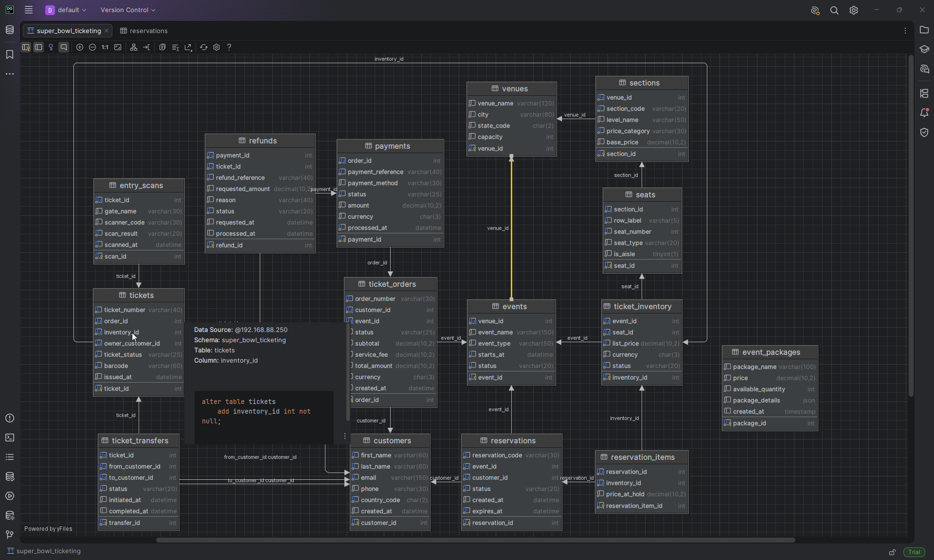The width and height of the screenshot is (934, 560).
Task: Select barcode column in tickets table
Action: 139,366
